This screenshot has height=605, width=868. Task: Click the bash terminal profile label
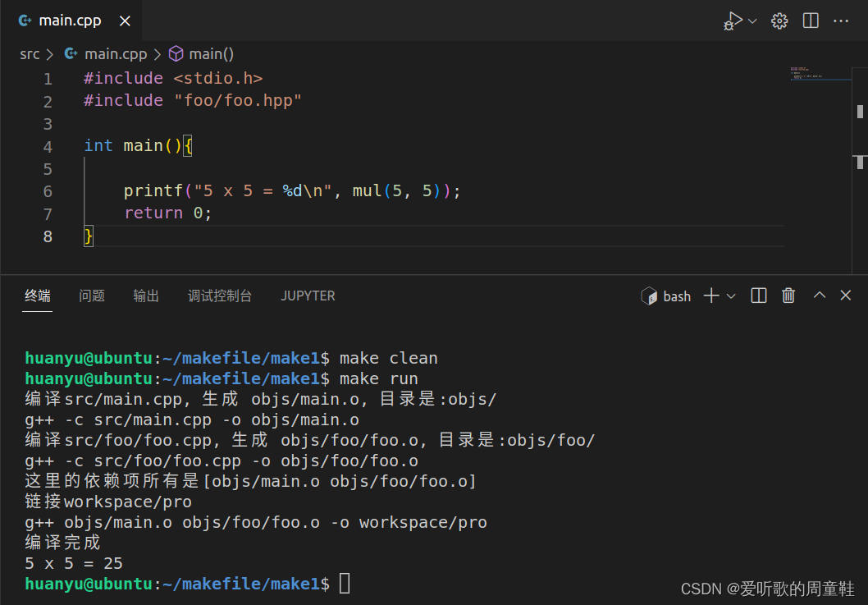tap(677, 296)
